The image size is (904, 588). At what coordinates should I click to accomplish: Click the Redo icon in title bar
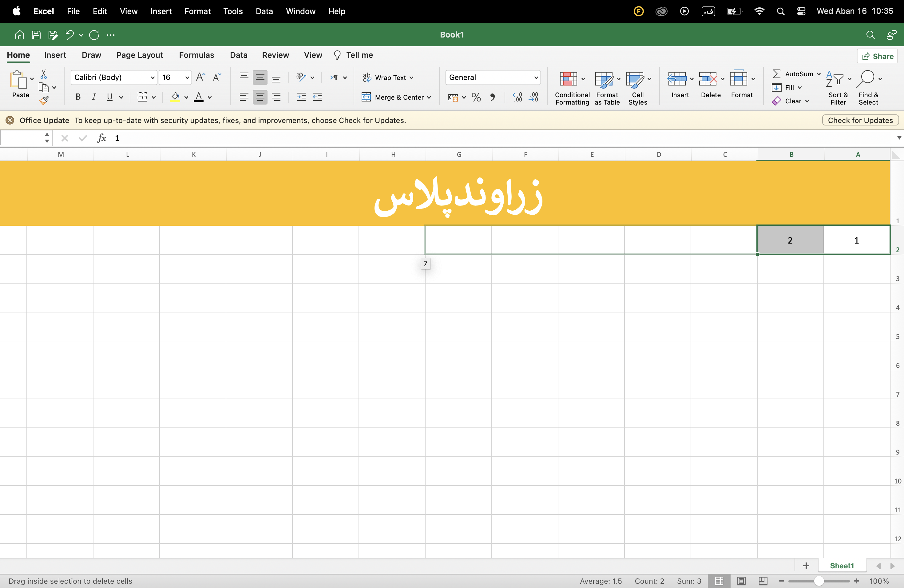point(94,35)
